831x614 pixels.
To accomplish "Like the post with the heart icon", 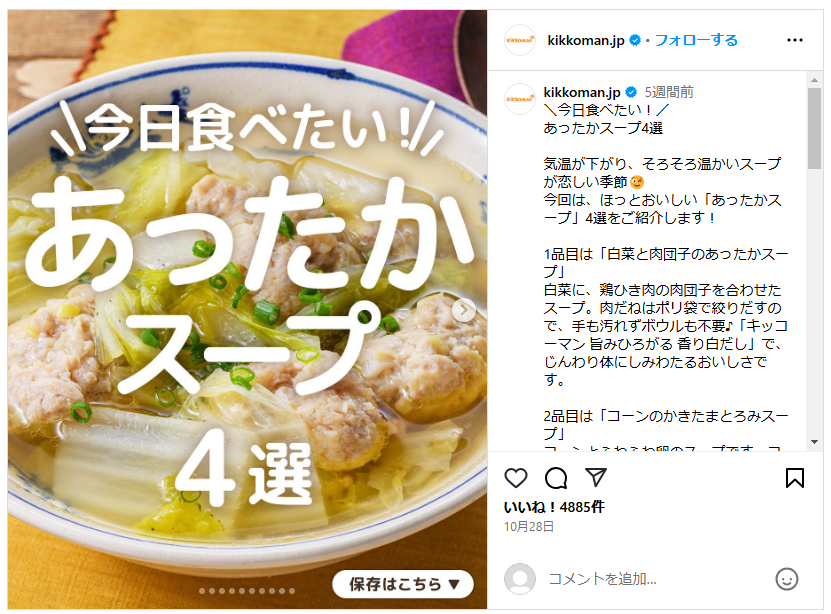I will pyautogui.click(x=515, y=478).
